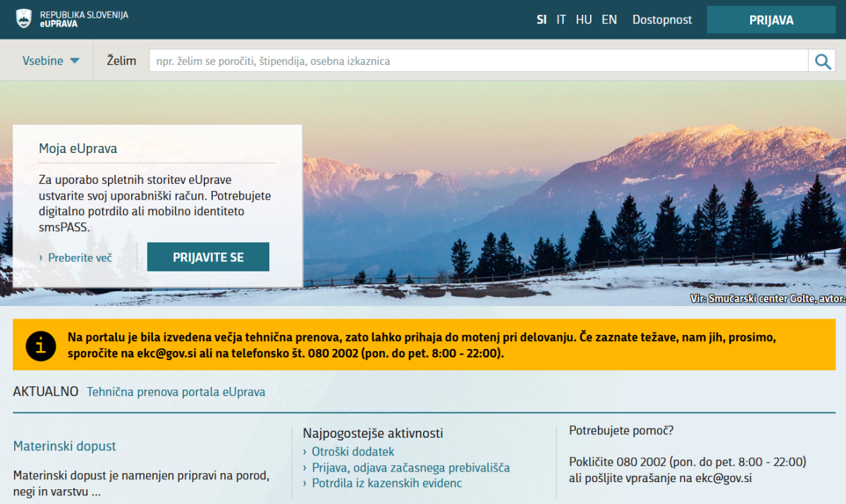Click the magnifying glass search icon

coord(823,61)
